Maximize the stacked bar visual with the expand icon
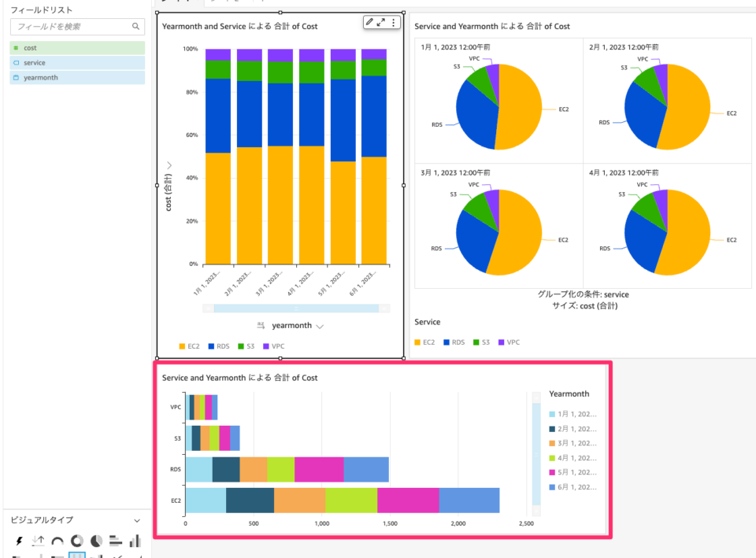 click(382, 22)
